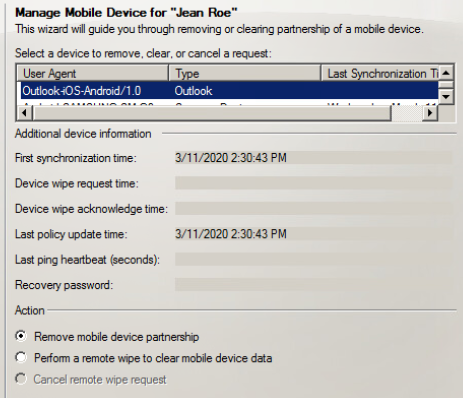Viewport: 463px width, 398px height.
Task: Click the Last ping heartbeat field
Action: [313, 259]
